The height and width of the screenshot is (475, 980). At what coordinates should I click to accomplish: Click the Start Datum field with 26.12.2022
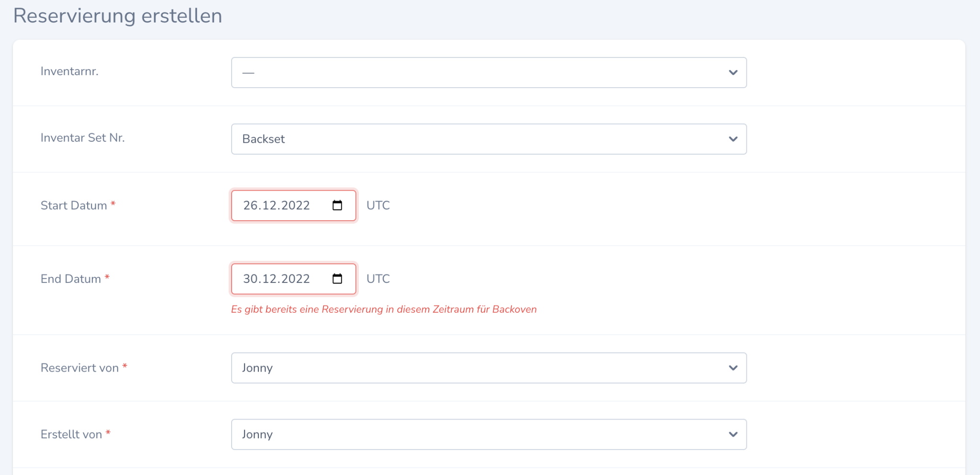pos(277,205)
